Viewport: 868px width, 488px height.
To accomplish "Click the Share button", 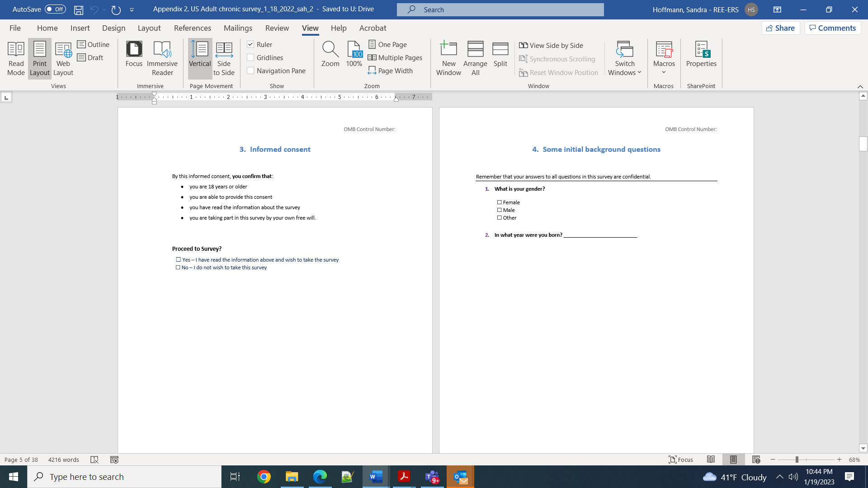I will coord(781,28).
